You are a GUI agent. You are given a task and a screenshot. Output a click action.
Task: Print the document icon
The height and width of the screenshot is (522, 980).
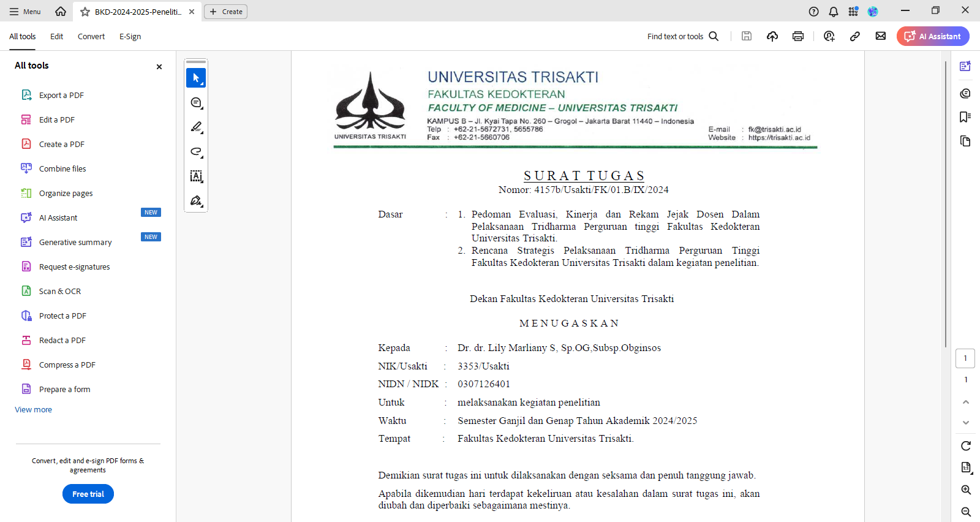pyautogui.click(x=797, y=36)
